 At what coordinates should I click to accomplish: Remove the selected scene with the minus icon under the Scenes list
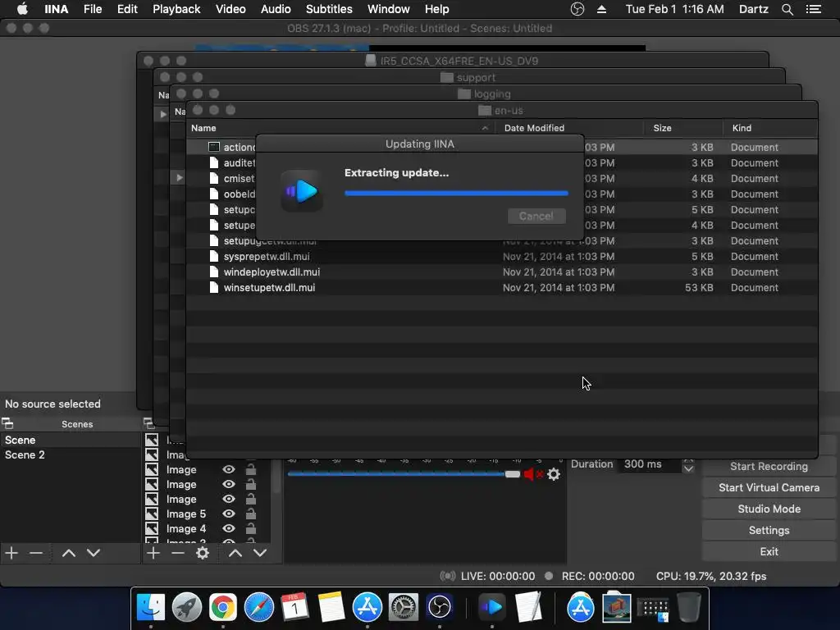(x=36, y=553)
